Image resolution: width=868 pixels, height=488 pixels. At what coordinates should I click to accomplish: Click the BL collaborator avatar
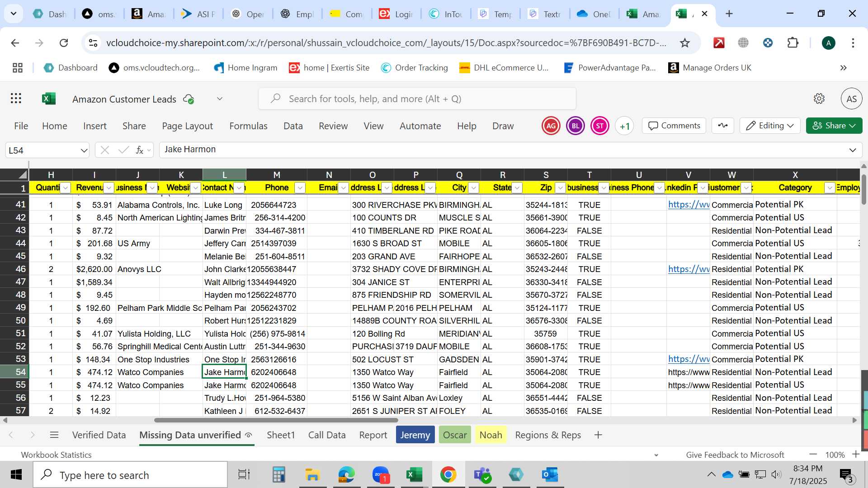point(575,126)
